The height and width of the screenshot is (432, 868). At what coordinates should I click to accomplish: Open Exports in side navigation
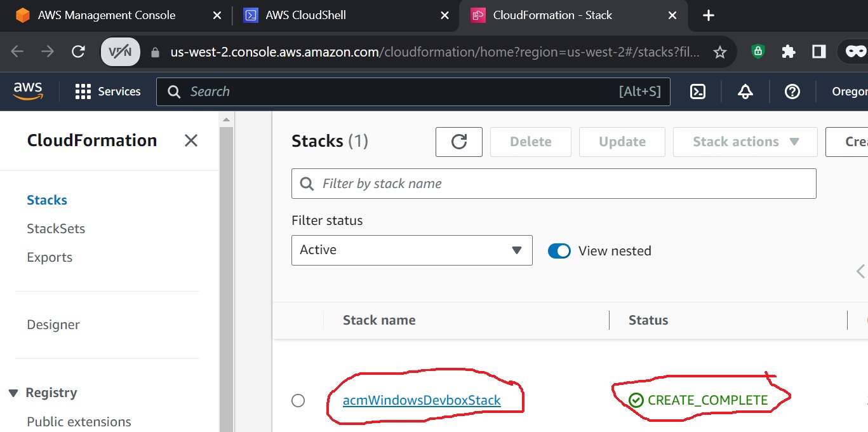click(50, 257)
